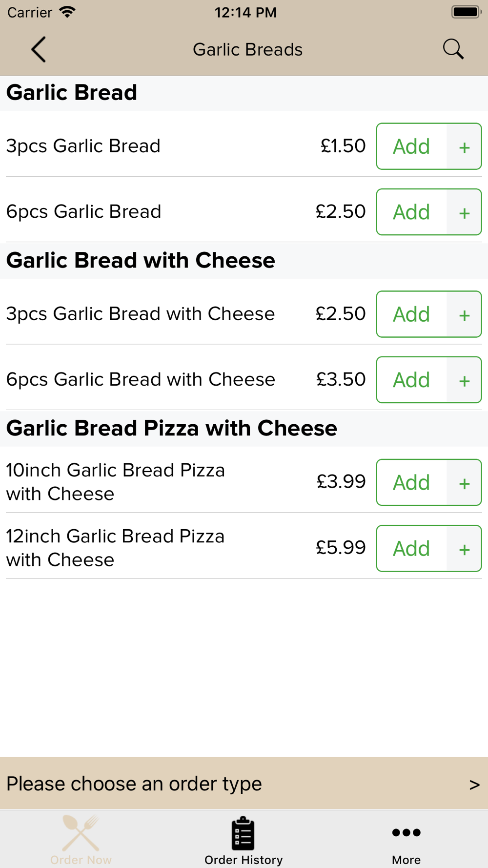Viewport: 488px width, 868px height.
Task: Click Add for 12inch Garlic Bread Pizza
Action: (411, 549)
